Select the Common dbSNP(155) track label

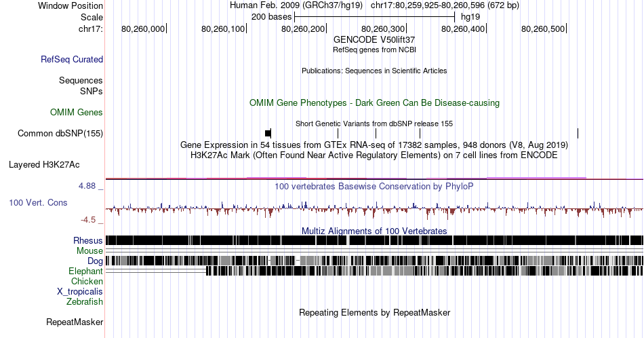(60, 133)
